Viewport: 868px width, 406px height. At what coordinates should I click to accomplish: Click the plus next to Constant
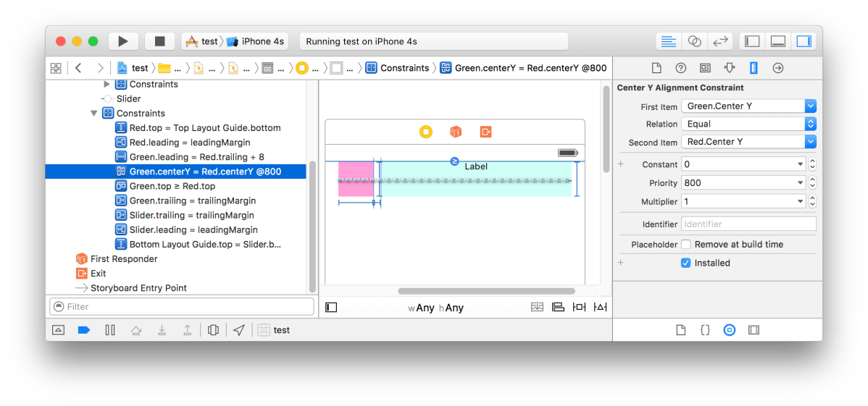(620, 164)
